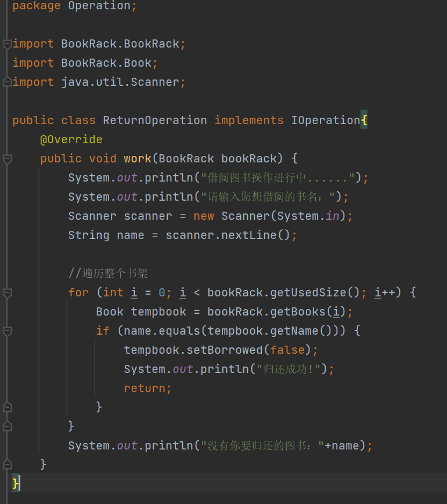The image size is (447, 504).
Task: Click the 'bookRack' parameter in work signature
Action: point(249,158)
